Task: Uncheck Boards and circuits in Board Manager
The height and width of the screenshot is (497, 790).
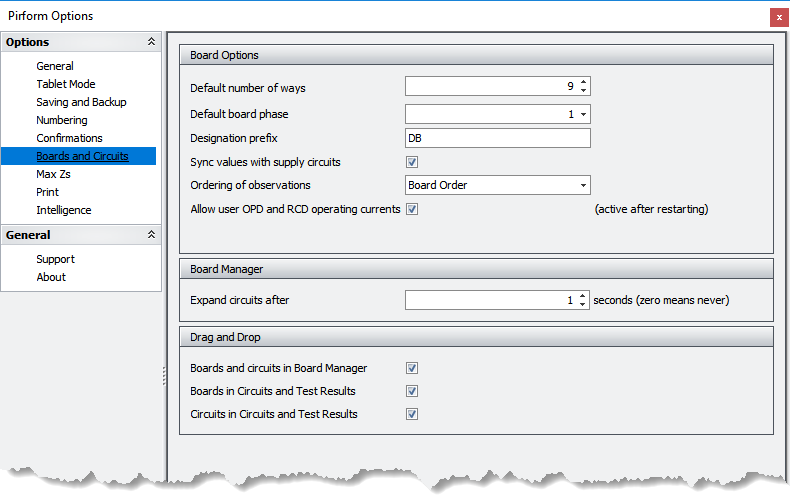Action: click(x=412, y=368)
